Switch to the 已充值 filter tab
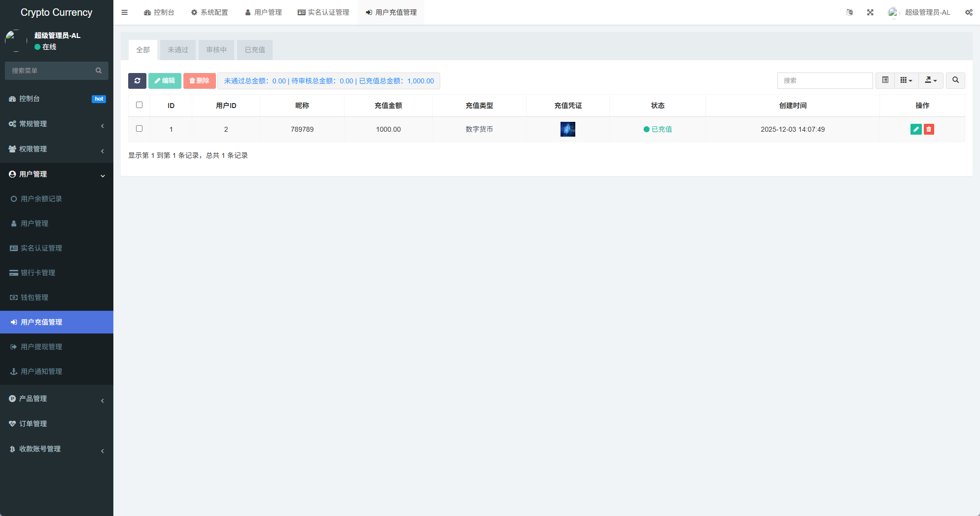 (255, 50)
